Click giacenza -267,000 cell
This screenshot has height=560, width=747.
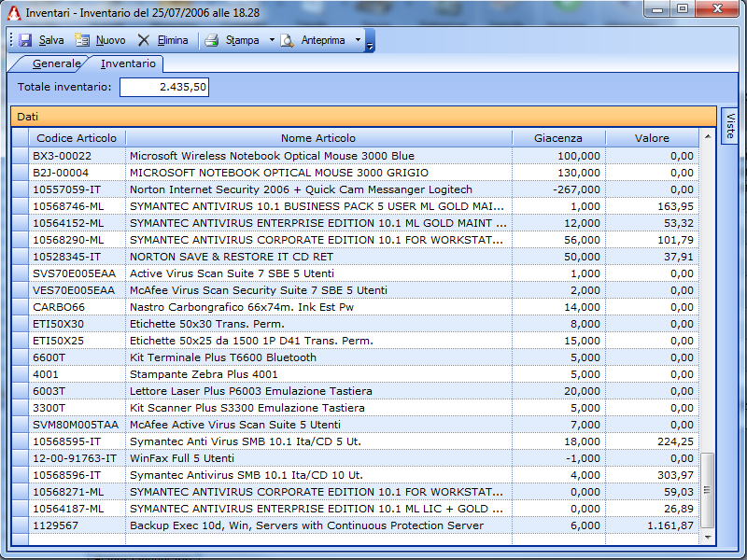click(x=558, y=189)
